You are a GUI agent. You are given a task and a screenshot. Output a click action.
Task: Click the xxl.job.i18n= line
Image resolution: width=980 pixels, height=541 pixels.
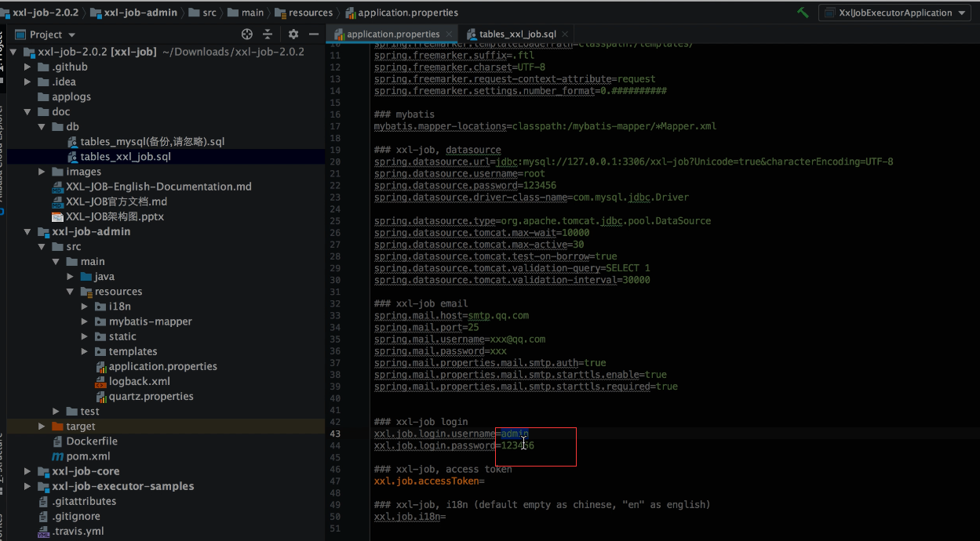[x=410, y=517]
